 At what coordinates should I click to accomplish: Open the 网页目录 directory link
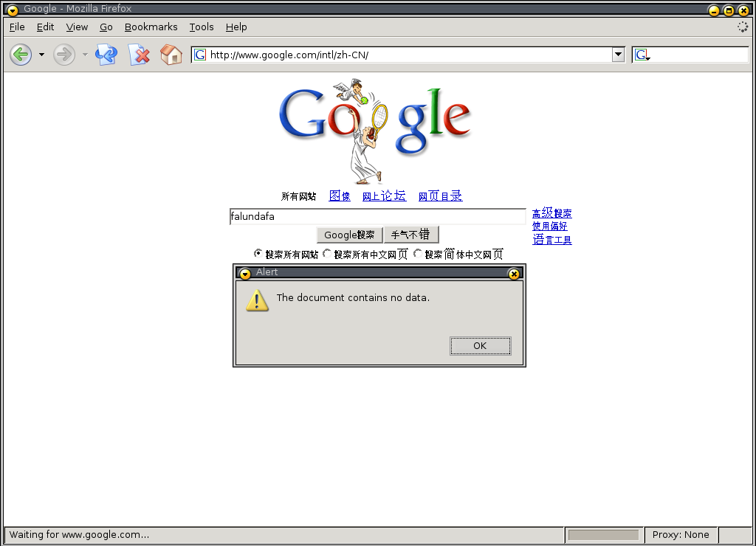pyautogui.click(x=440, y=196)
